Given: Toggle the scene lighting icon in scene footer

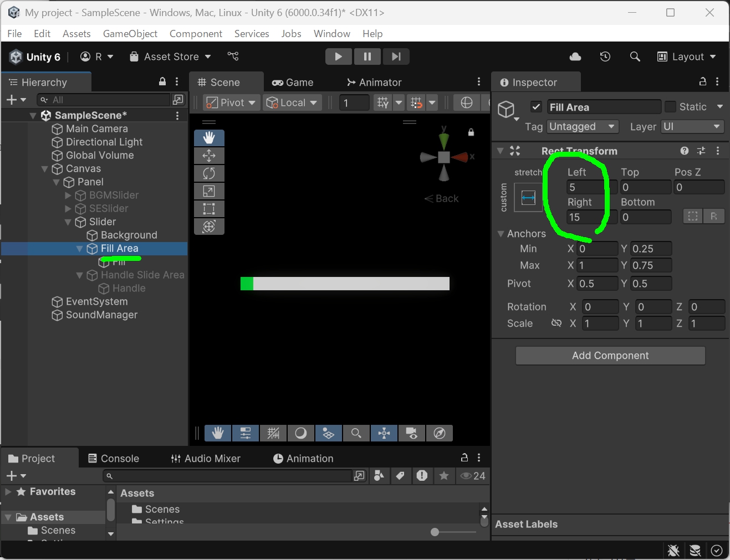Looking at the screenshot, I should tap(300, 433).
